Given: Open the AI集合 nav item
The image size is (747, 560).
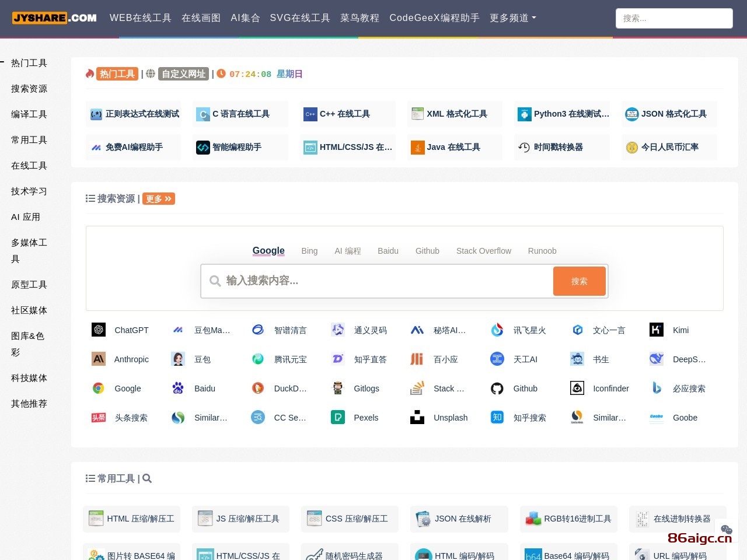Looking at the screenshot, I should (245, 18).
